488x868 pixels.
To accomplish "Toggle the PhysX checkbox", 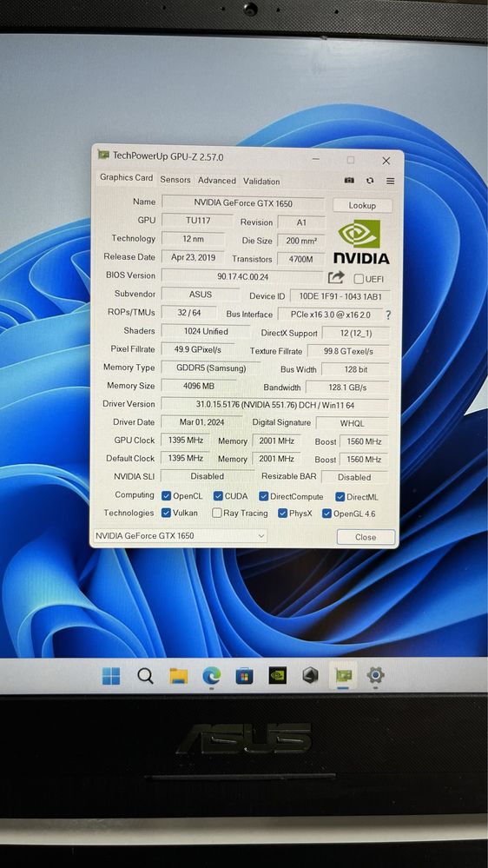I will (x=283, y=514).
